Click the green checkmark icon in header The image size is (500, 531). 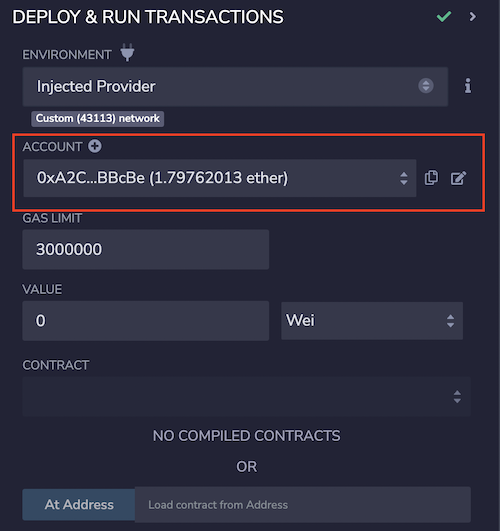pyautogui.click(x=443, y=16)
